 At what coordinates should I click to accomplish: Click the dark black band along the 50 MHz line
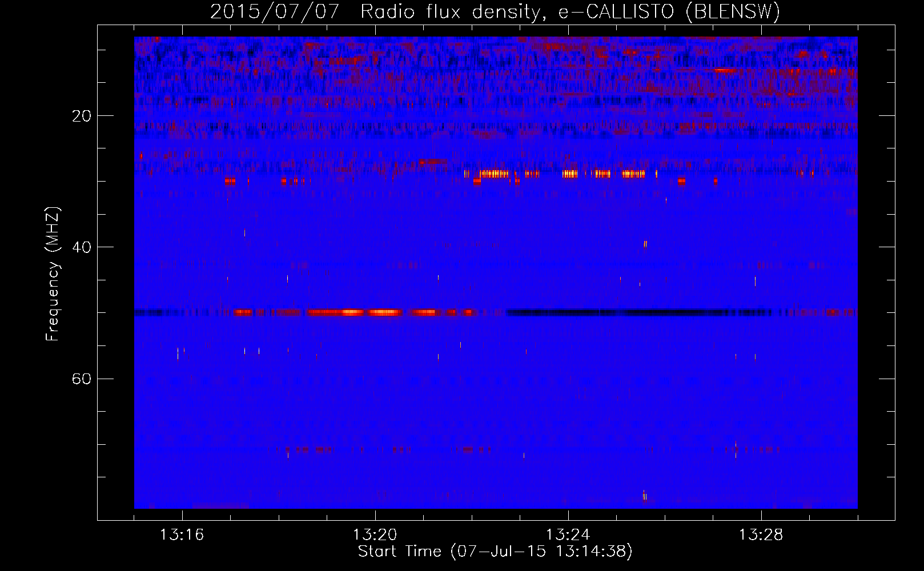coord(640,312)
